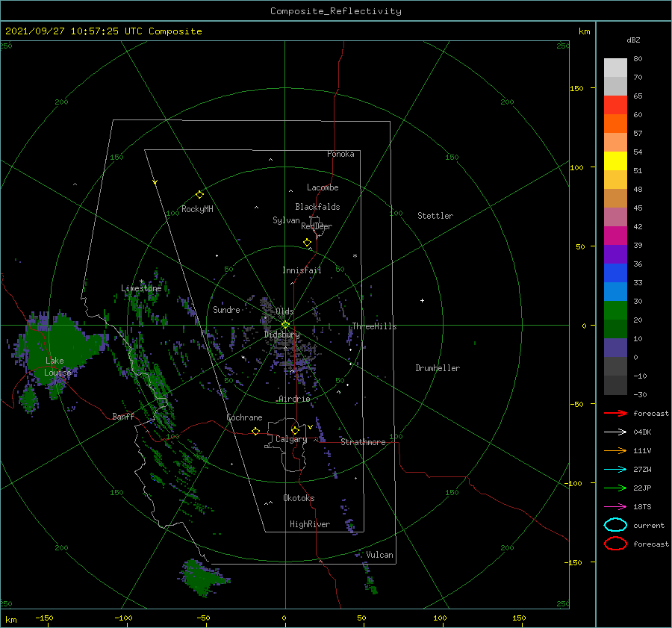
Task: Click the cyan current ellipse in legend
Action: (615, 525)
